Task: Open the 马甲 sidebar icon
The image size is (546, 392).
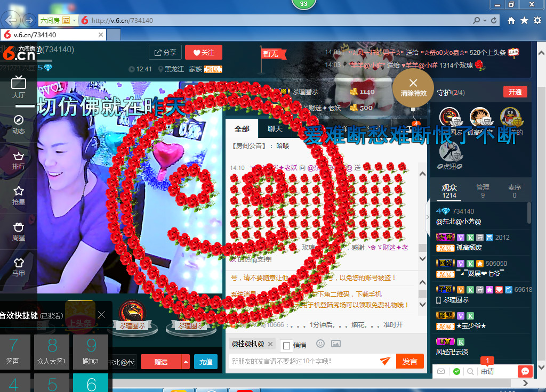Action: (x=19, y=267)
